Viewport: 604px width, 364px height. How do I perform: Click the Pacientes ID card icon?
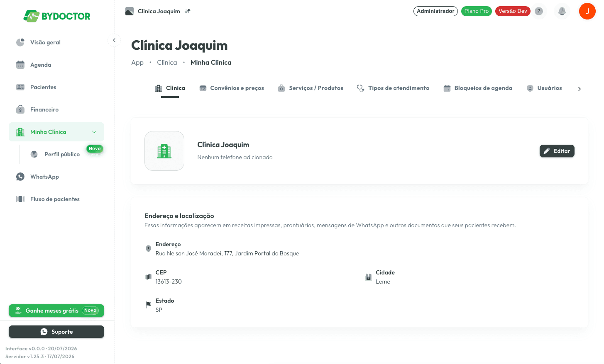point(20,87)
